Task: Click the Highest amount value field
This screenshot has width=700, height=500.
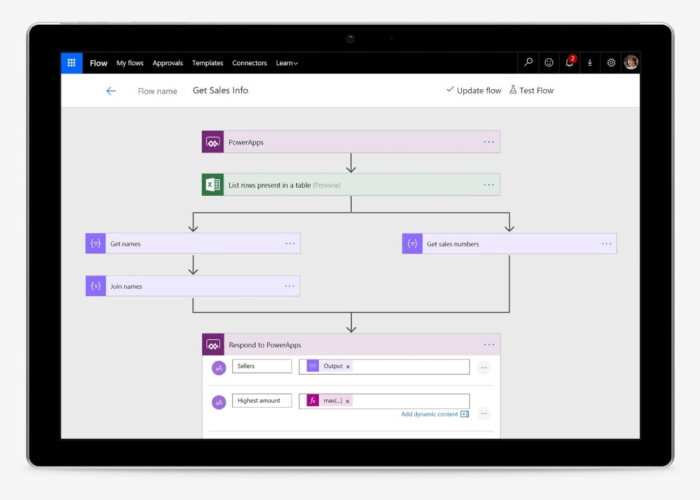Action: click(x=384, y=401)
